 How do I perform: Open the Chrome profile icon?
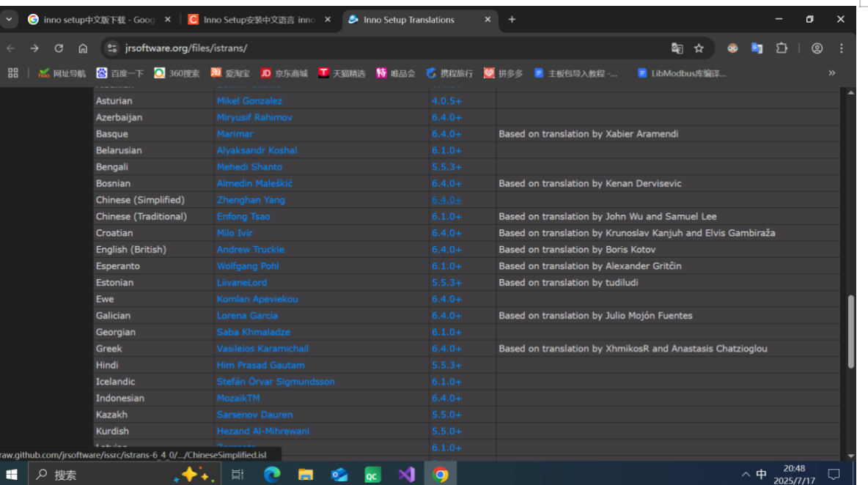pyautogui.click(x=817, y=48)
